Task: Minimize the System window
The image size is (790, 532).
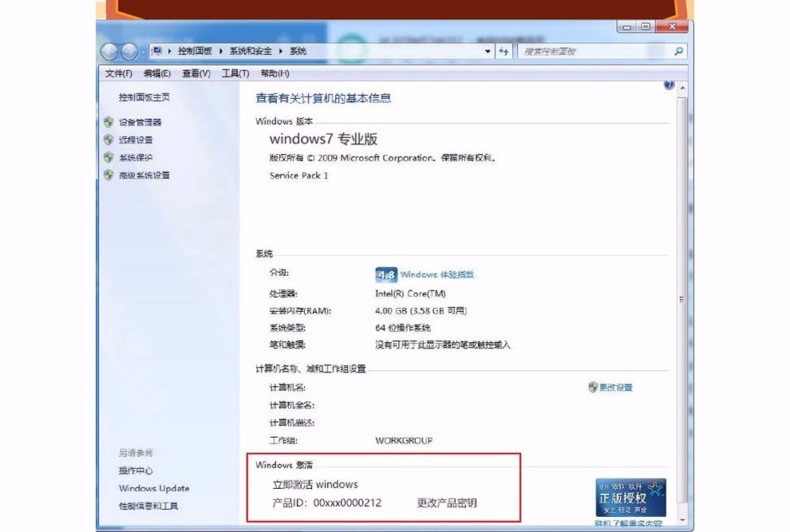Action: (627, 26)
